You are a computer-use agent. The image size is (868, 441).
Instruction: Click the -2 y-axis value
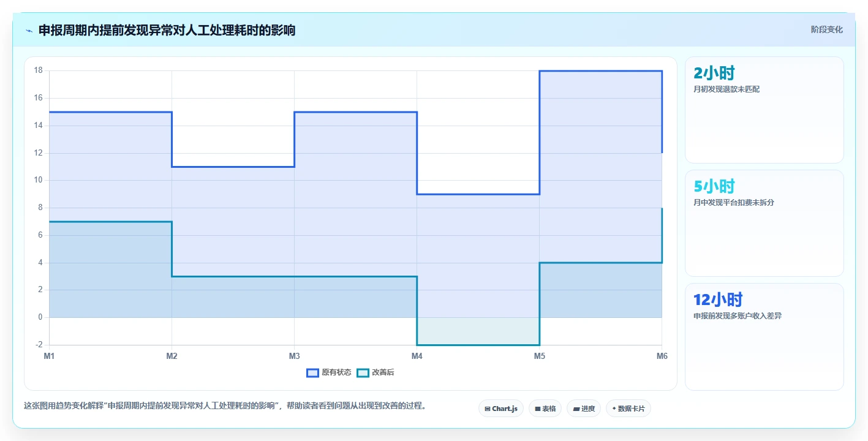click(x=39, y=345)
